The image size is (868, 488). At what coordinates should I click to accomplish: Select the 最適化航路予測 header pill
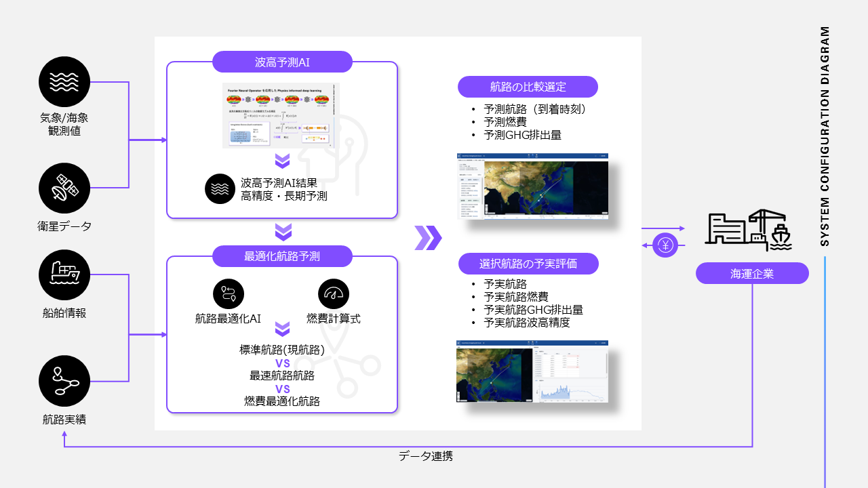pos(282,256)
